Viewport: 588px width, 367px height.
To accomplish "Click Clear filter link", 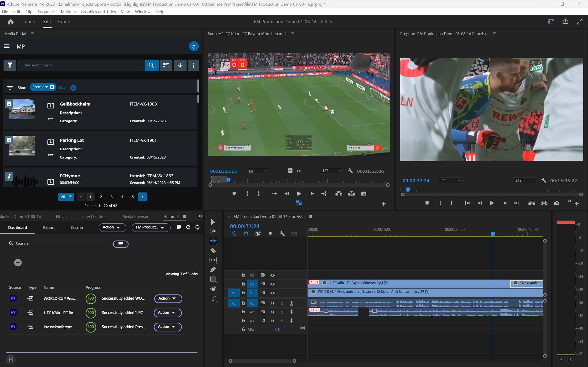I will click(62, 88).
